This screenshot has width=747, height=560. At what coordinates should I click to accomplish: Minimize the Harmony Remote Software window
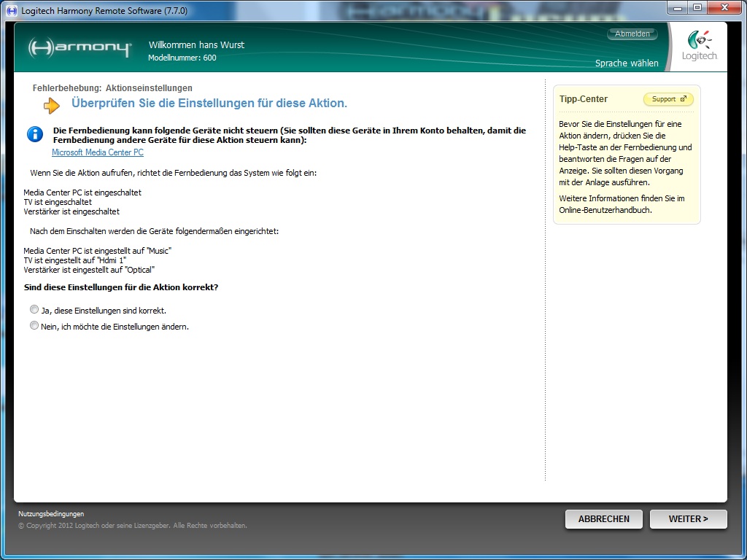click(x=678, y=7)
